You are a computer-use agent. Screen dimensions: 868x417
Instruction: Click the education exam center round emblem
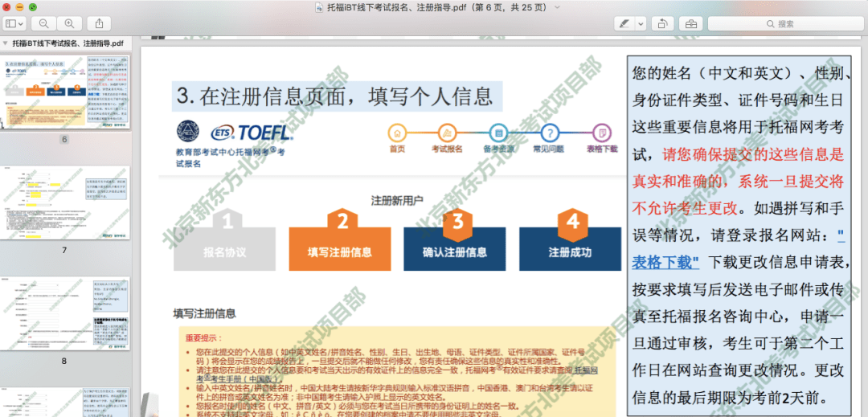click(188, 131)
